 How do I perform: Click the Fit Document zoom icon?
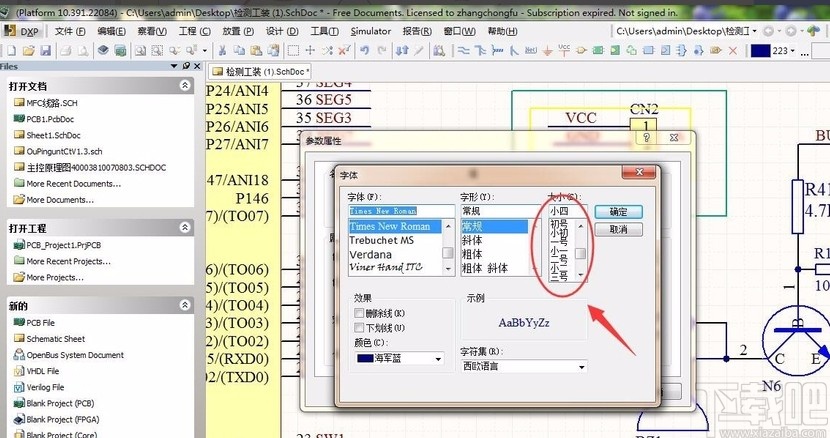[x=140, y=51]
